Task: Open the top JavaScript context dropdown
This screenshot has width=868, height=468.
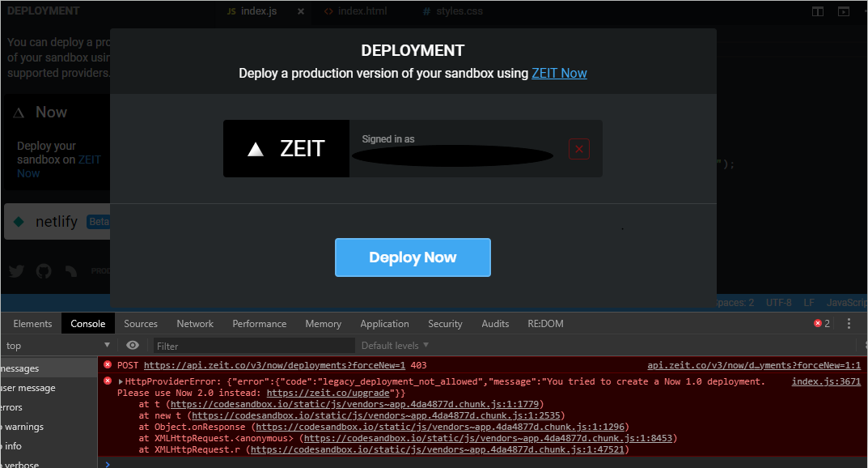Action: [58, 346]
